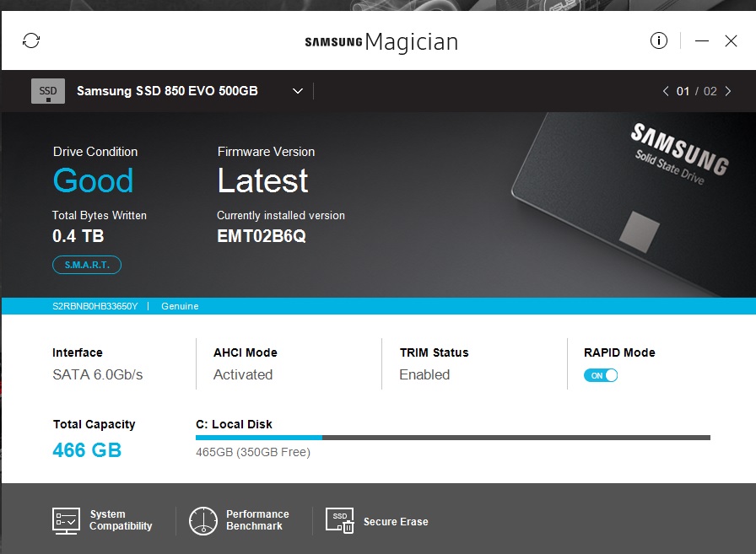Open Secure Erase label
This screenshot has height=554, width=756.
(396, 522)
